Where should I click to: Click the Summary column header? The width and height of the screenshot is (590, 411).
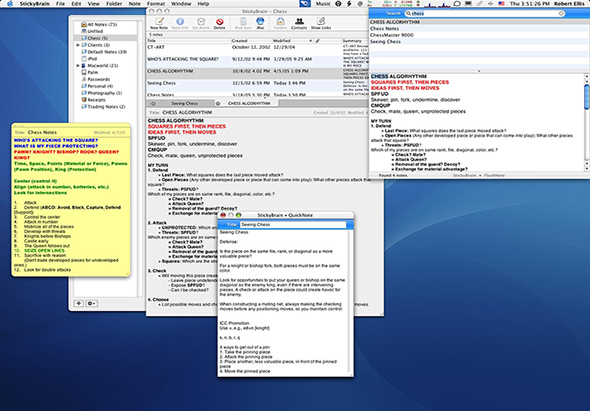coord(355,41)
